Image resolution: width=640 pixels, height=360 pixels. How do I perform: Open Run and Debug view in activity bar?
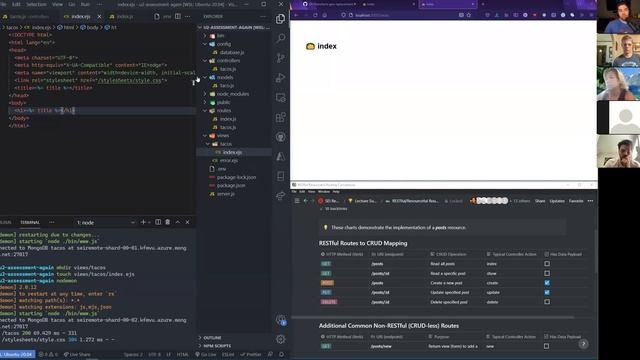[x=280, y=78]
